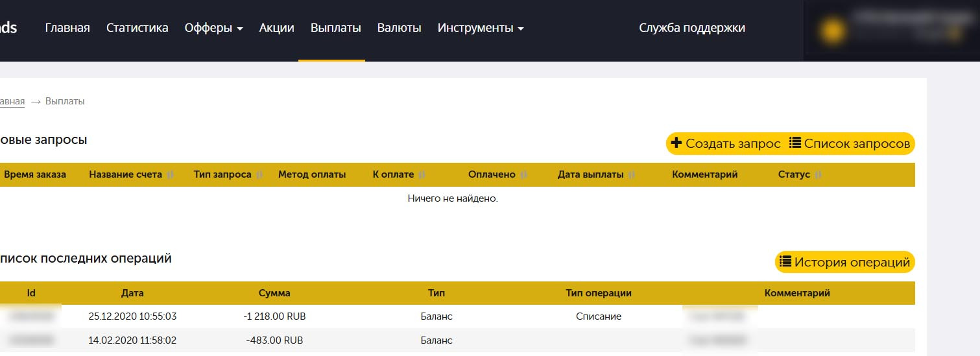This screenshot has height=356, width=980.
Task: Click the list icon on Список запросов
Action: [795, 143]
